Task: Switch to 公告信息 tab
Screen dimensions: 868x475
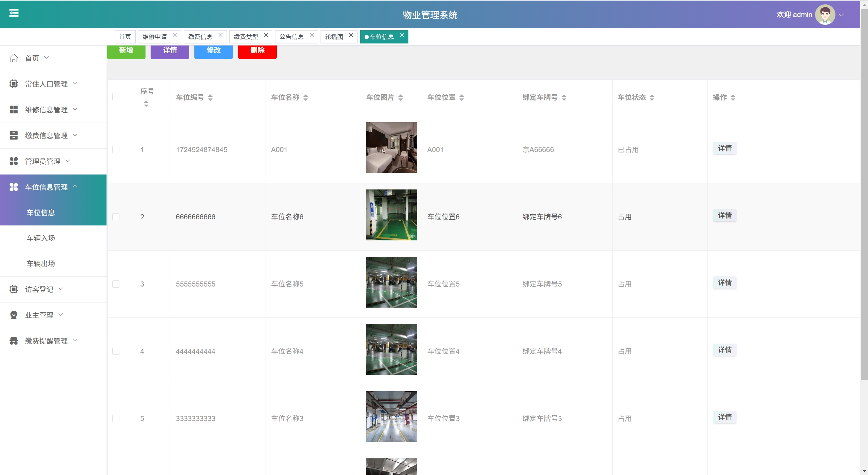Action: (291, 37)
